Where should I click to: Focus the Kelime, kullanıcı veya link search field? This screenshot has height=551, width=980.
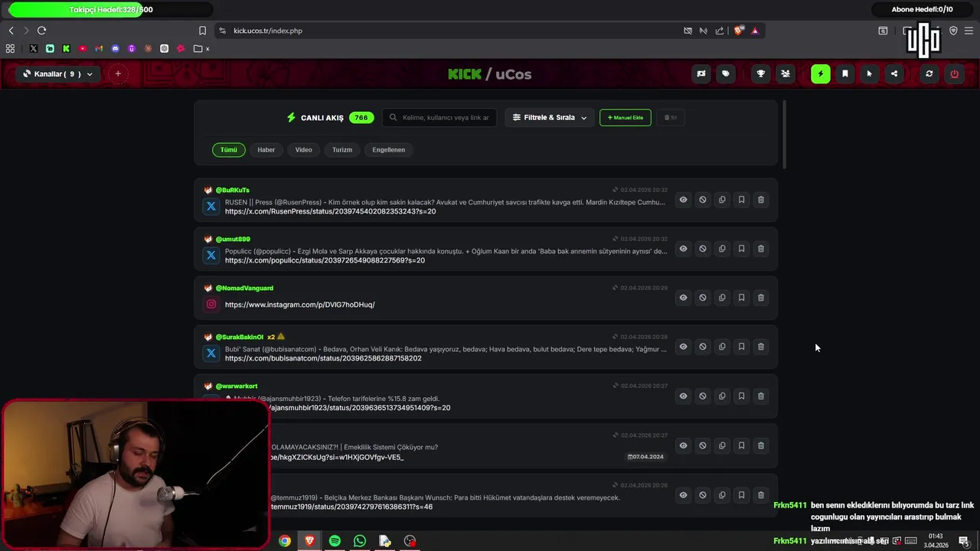(x=439, y=118)
